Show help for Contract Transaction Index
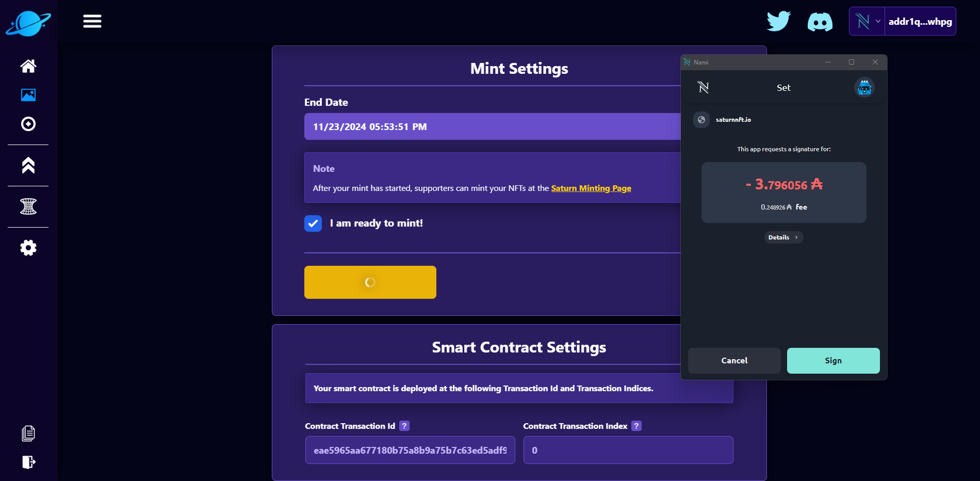Viewport: 980px width, 481px height. click(x=636, y=426)
